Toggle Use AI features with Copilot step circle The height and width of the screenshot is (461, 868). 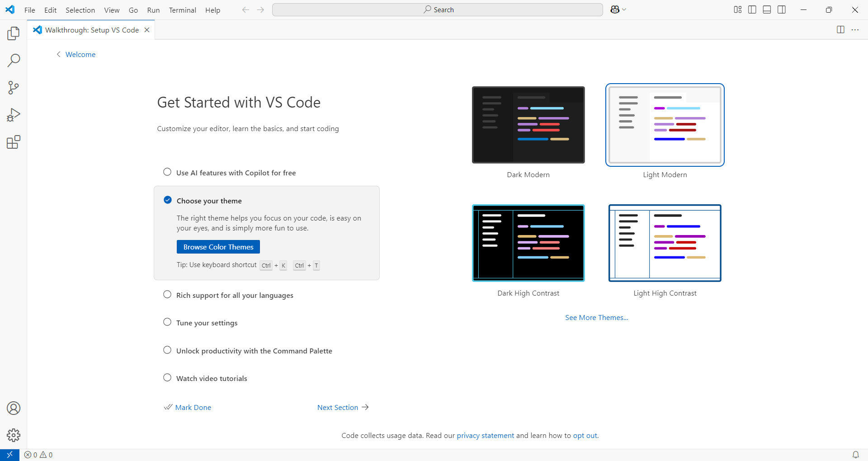click(167, 172)
